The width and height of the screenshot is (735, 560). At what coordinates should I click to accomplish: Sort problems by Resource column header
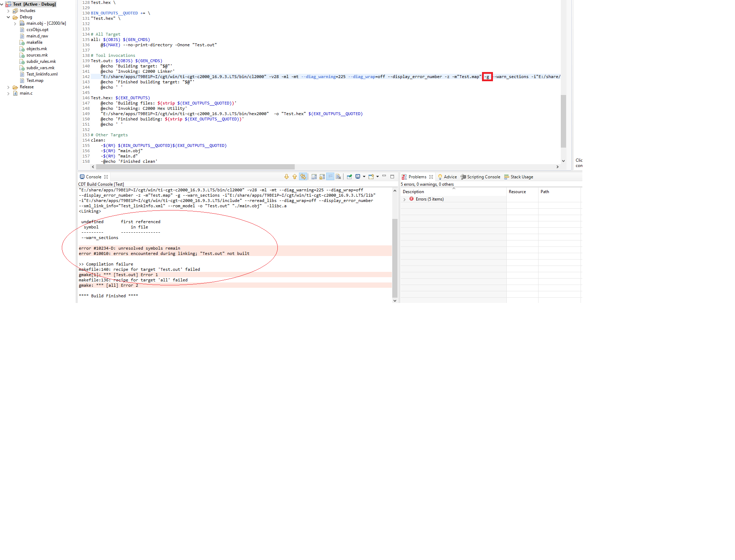(517, 192)
